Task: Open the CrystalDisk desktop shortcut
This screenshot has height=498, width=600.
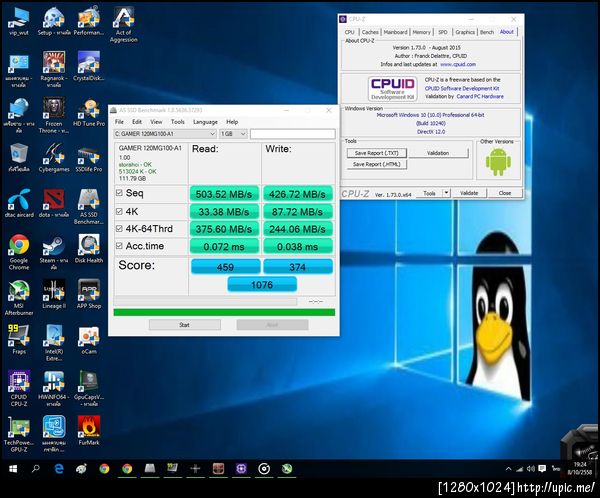Action: pyautogui.click(x=89, y=66)
